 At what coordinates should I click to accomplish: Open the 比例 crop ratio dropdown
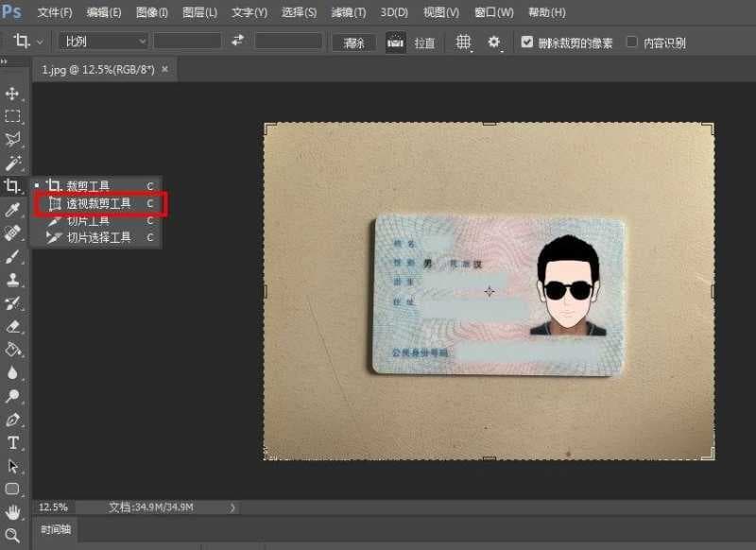102,42
